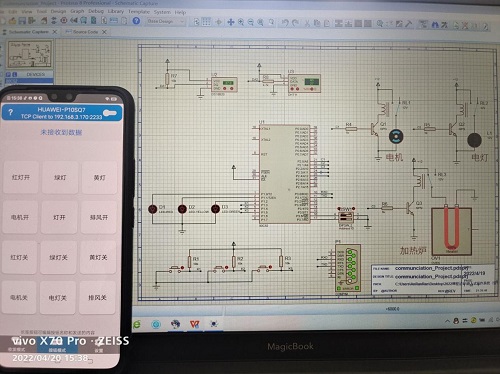Viewport: 500px width, 374px height.
Task: Open the Library menu
Action: (x=116, y=11)
